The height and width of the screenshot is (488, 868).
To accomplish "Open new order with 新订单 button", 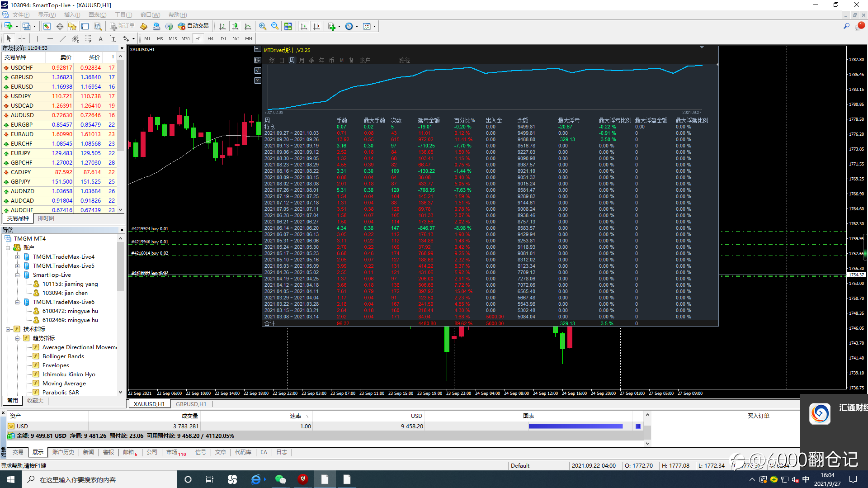I will click(122, 26).
